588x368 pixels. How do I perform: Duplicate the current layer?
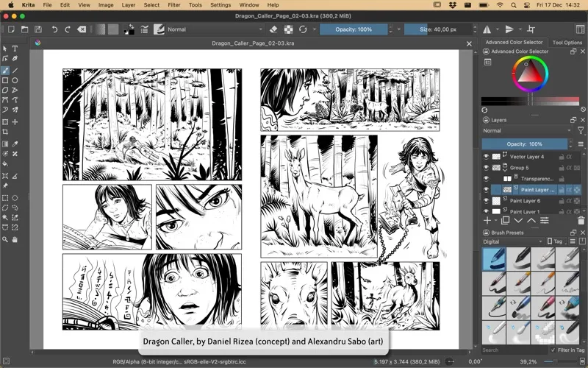(x=506, y=220)
